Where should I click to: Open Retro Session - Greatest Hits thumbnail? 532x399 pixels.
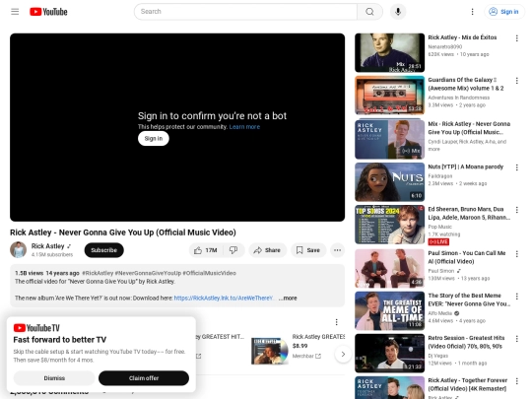(x=389, y=354)
